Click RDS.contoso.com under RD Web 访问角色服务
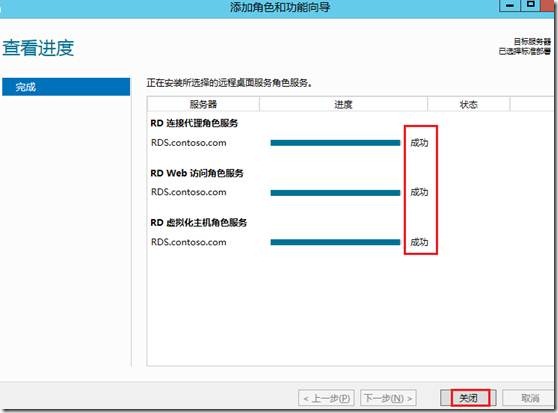Screen dimensions: 558x413 [x=189, y=192]
